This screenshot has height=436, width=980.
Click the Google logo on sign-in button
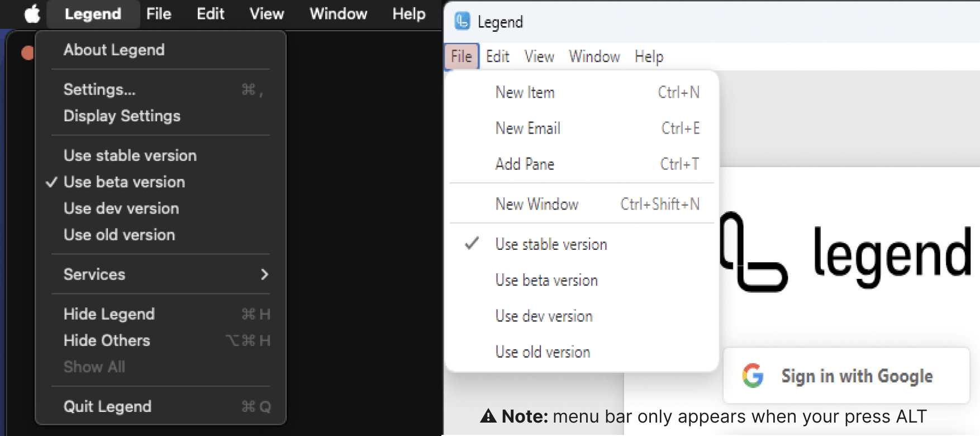tap(753, 376)
